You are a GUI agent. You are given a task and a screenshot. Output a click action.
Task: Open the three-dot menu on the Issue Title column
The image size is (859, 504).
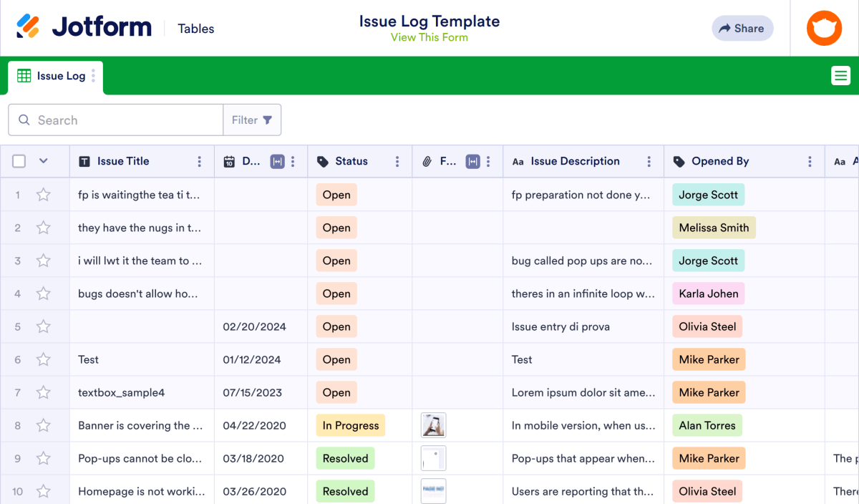point(200,161)
